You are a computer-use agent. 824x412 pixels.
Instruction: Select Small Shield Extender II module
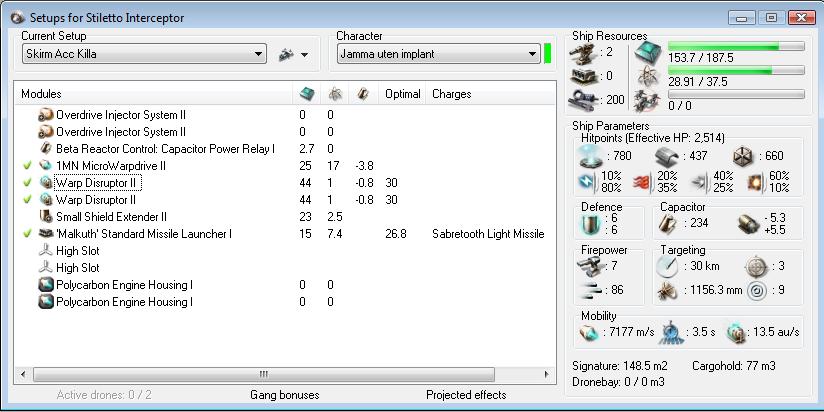tap(284, 217)
